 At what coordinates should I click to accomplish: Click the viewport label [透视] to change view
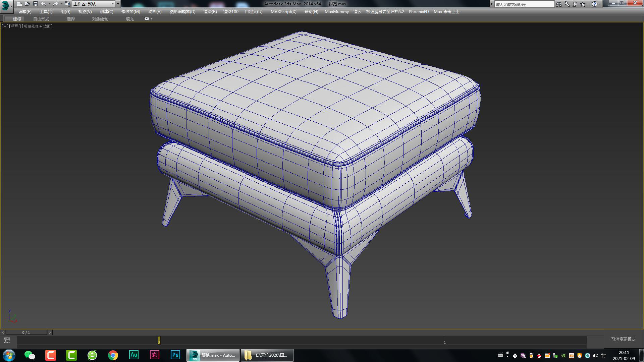[x=14, y=26]
